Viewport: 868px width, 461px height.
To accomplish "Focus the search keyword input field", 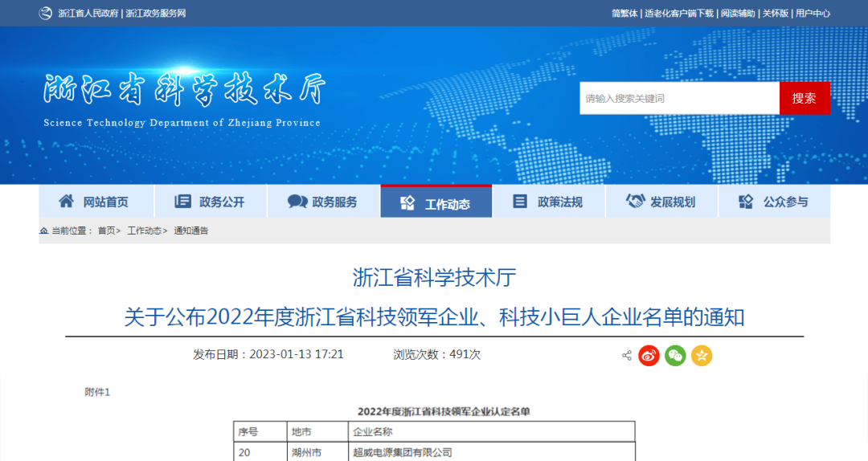I will (x=679, y=99).
